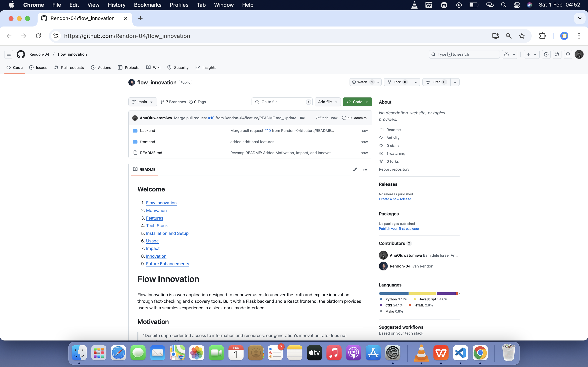Edit README with the pencil icon
Viewport: 588px width, 367px height.
(x=355, y=169)
